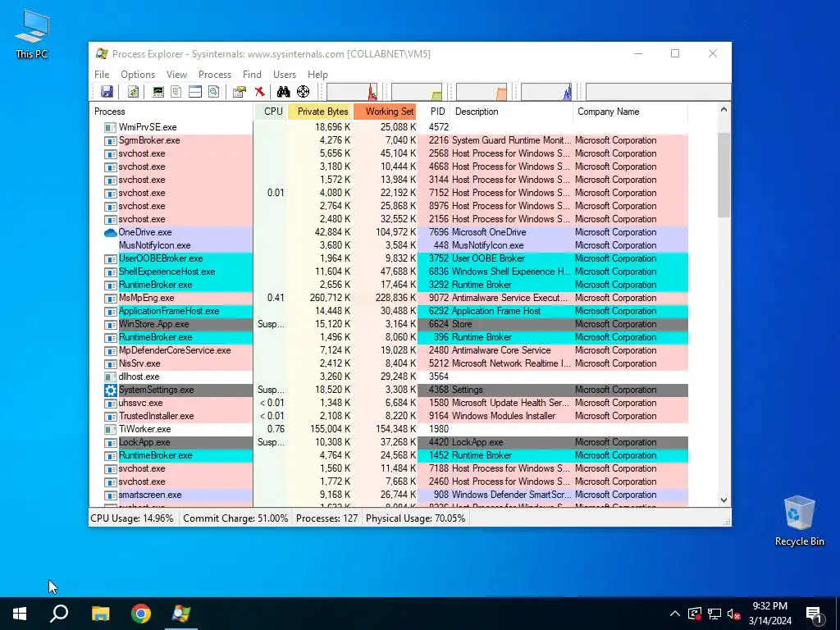
Task: Select the NisSrv.exe process
Action: (x=139, y=363)
